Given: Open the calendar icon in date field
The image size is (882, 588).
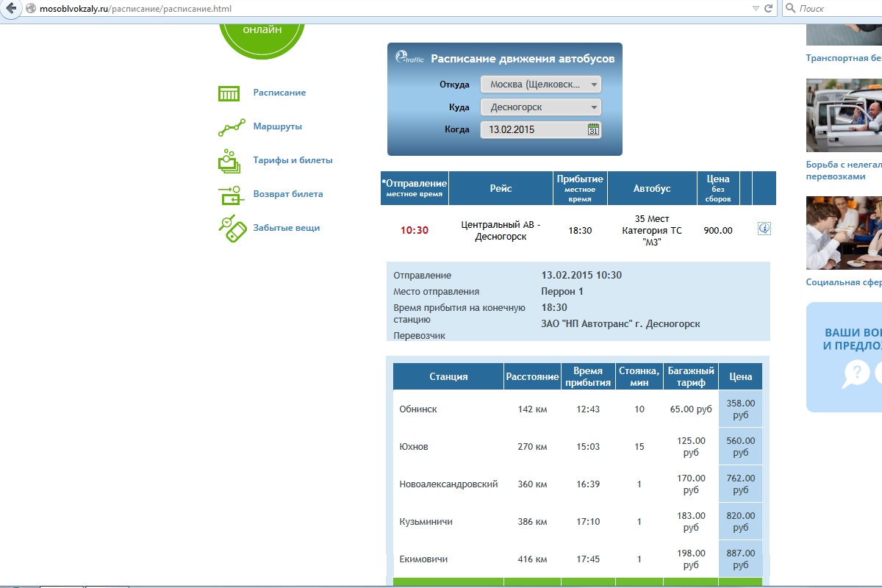Looking at the screenshot, I should (593, 130).
